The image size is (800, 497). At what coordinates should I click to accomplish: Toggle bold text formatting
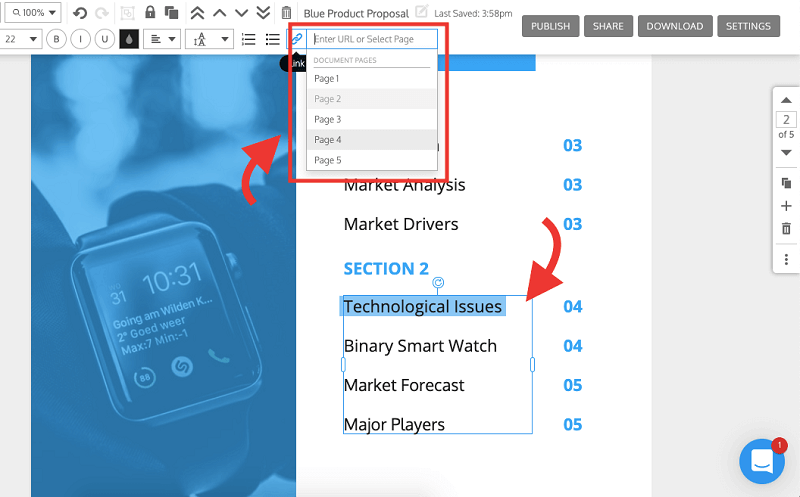(x=56, y=39)
